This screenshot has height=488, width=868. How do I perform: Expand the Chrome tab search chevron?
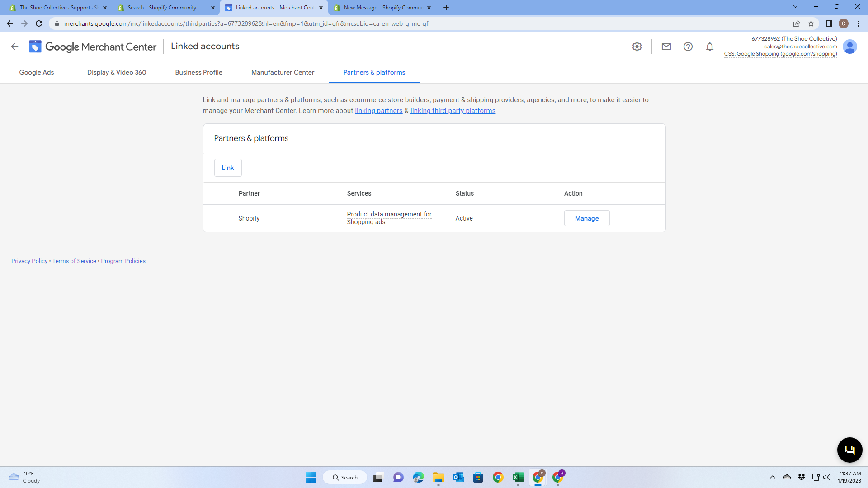795,7
